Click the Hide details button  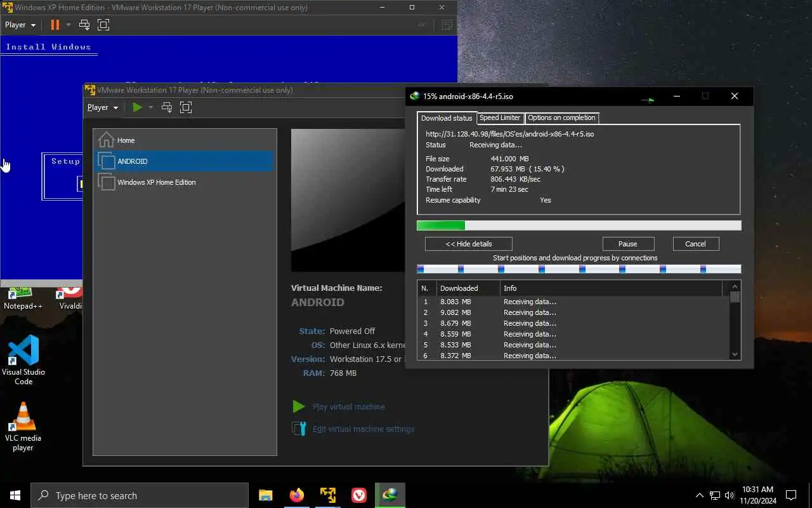pos(469,244)
